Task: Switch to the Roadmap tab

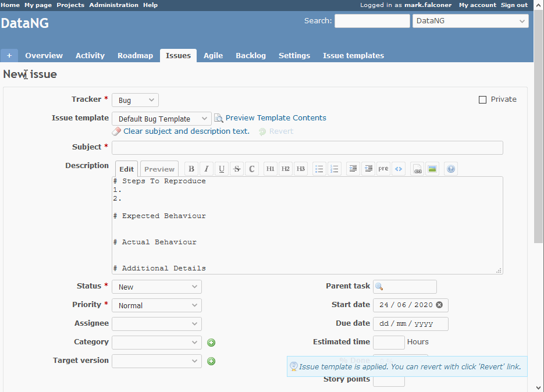Action: (136, 55)
